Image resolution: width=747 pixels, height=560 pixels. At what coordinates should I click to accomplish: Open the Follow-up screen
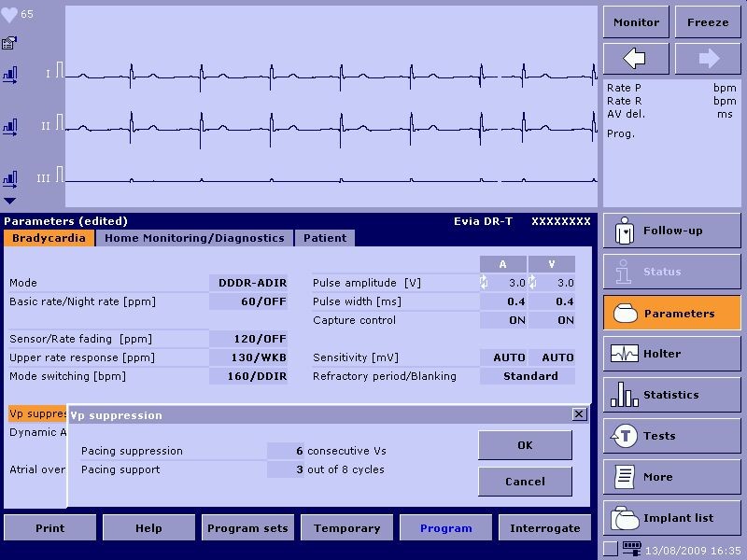pos(671,231)
